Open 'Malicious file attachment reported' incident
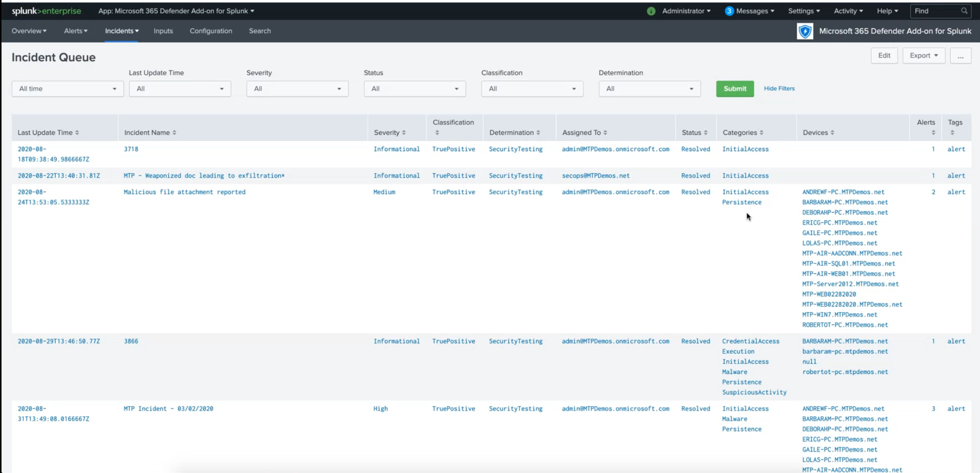980x473 pixels. pyautogui.click(x=185, y=192)
